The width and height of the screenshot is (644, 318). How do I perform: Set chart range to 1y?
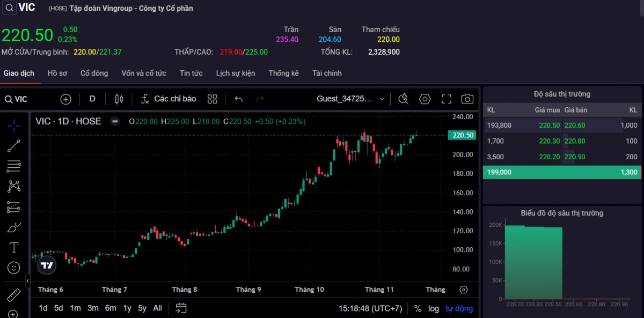click(127, 308)
